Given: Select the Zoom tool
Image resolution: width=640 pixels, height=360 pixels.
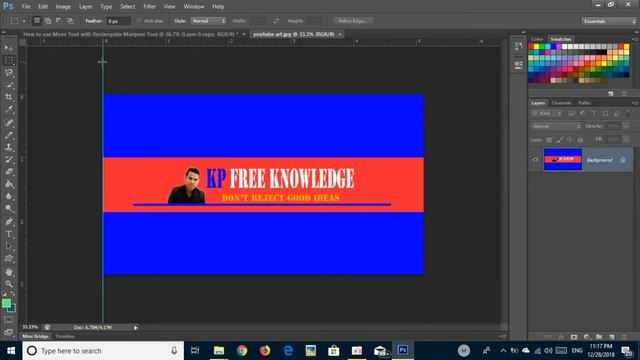Looking at the screenshot, I should [x=9, y=284].
